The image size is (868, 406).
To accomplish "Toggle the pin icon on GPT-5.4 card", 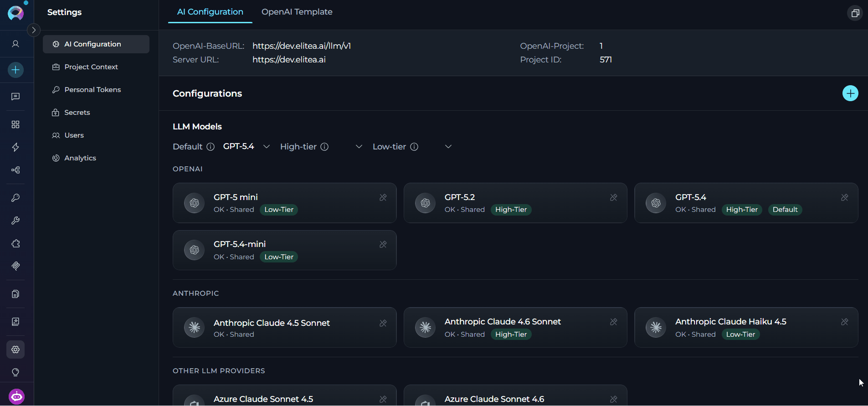I will click(845, 197).
